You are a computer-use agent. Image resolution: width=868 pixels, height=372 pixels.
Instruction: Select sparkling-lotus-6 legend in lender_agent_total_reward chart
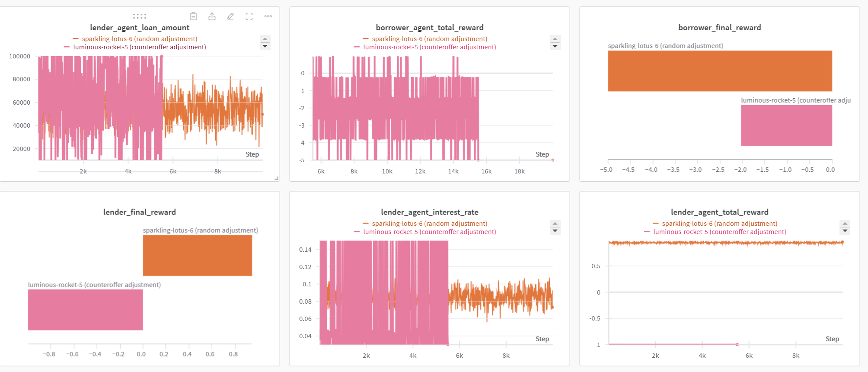[715, 224]
